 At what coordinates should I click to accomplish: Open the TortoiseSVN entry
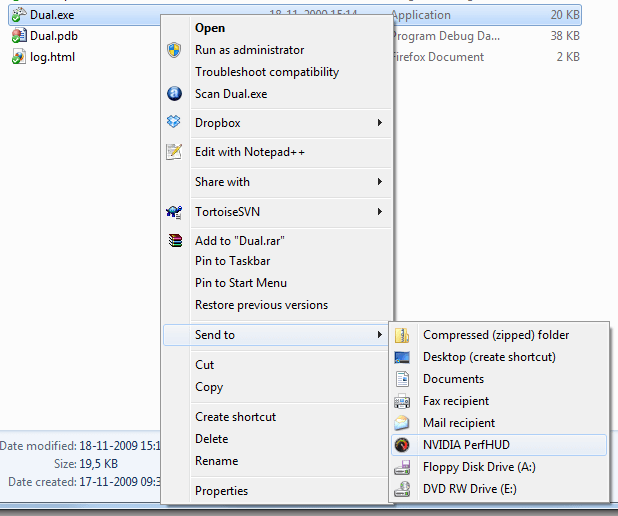tap(277, 212)
